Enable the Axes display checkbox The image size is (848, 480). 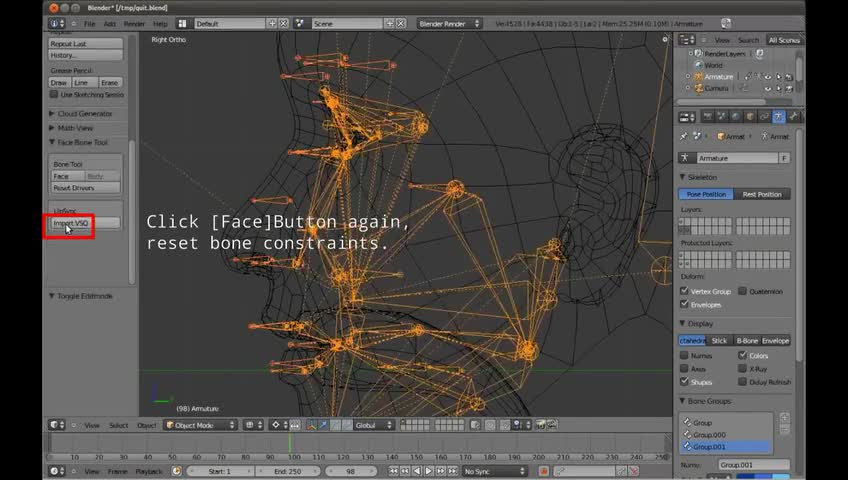tap(684, 368)
